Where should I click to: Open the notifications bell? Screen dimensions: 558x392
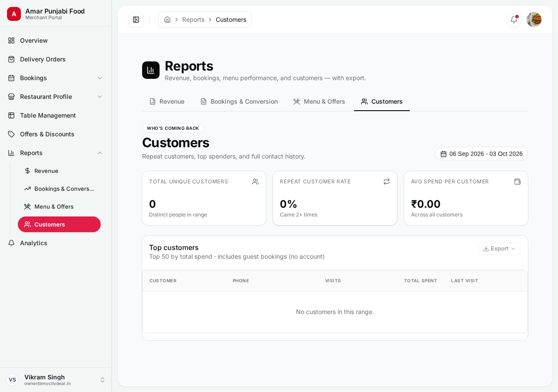(x=514, y=20)
